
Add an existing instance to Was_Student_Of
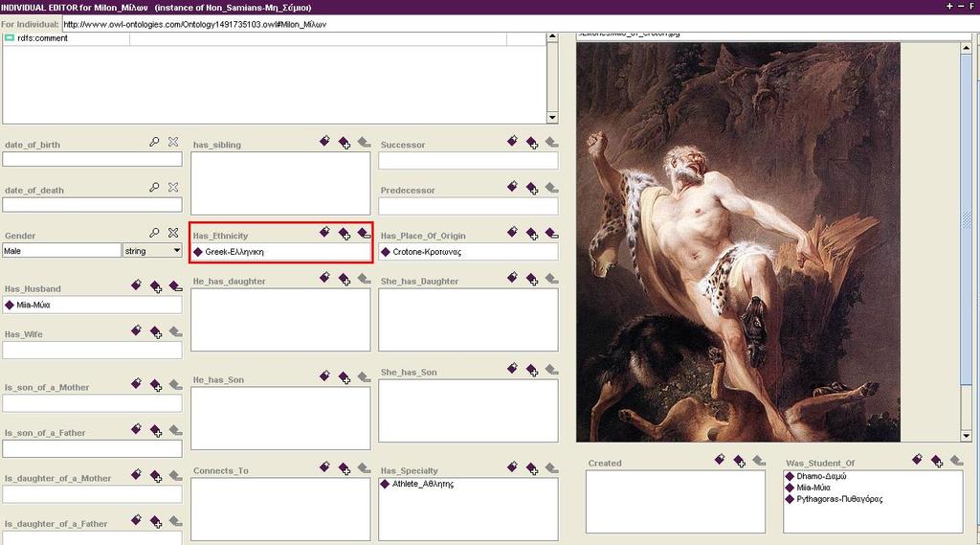[x=937, y=461]
